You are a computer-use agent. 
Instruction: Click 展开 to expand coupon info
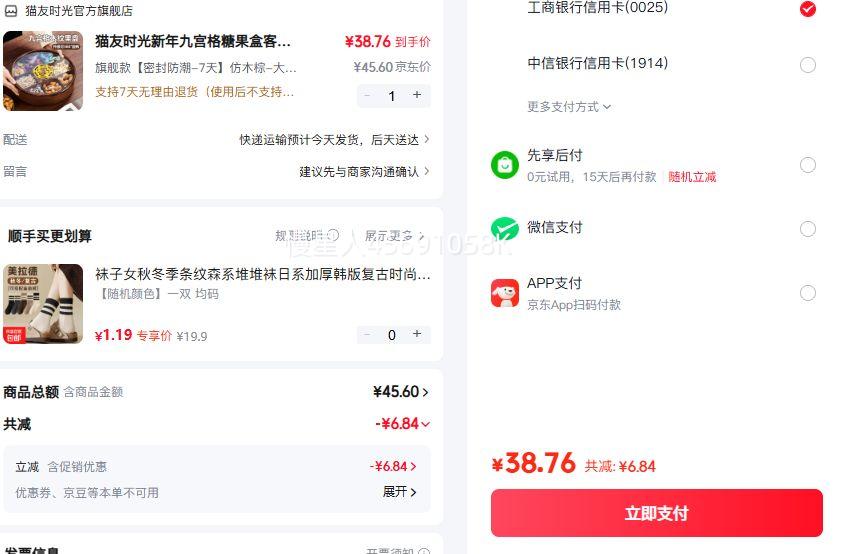point(400,492)
